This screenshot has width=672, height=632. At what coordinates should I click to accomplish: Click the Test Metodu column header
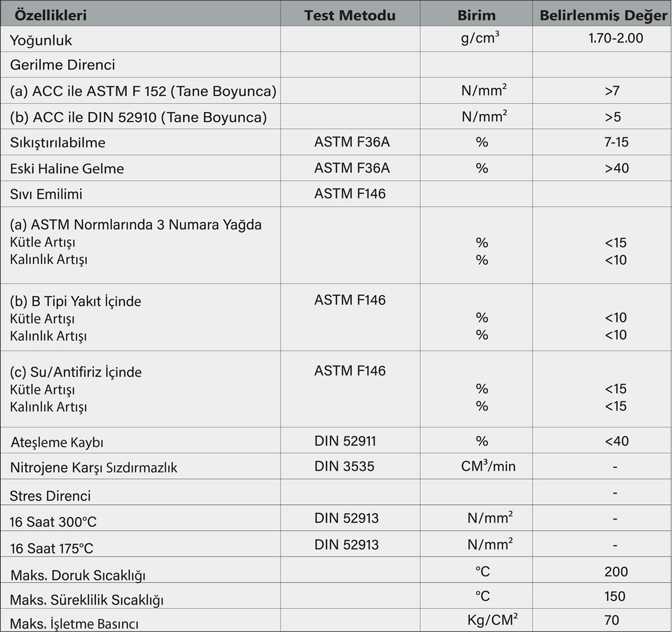tap(349, 15)
